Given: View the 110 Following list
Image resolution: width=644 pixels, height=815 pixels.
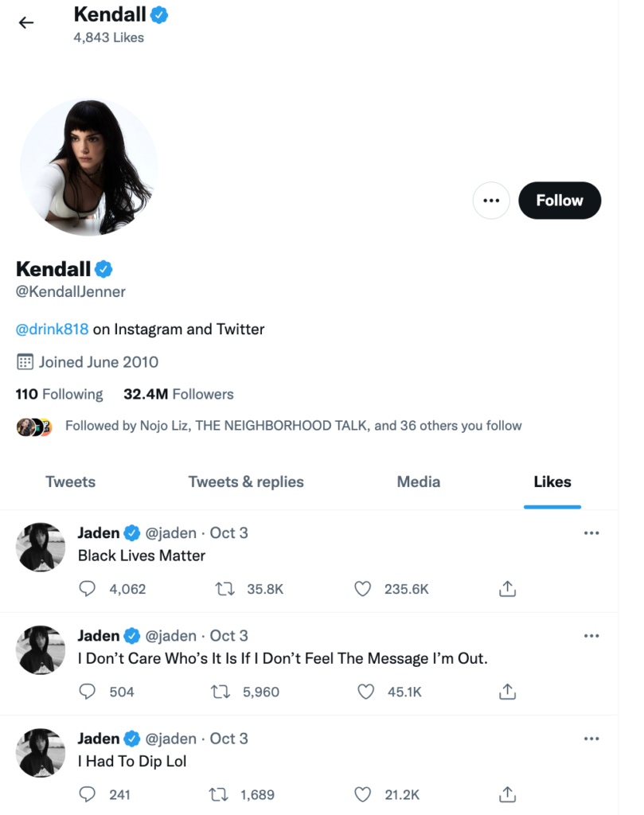Looking at the screenshot, I should tap(59, 394).
